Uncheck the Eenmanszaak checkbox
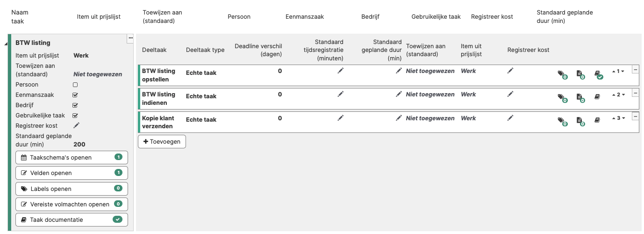This screenshot has width=644, height=234. [75, 95]
